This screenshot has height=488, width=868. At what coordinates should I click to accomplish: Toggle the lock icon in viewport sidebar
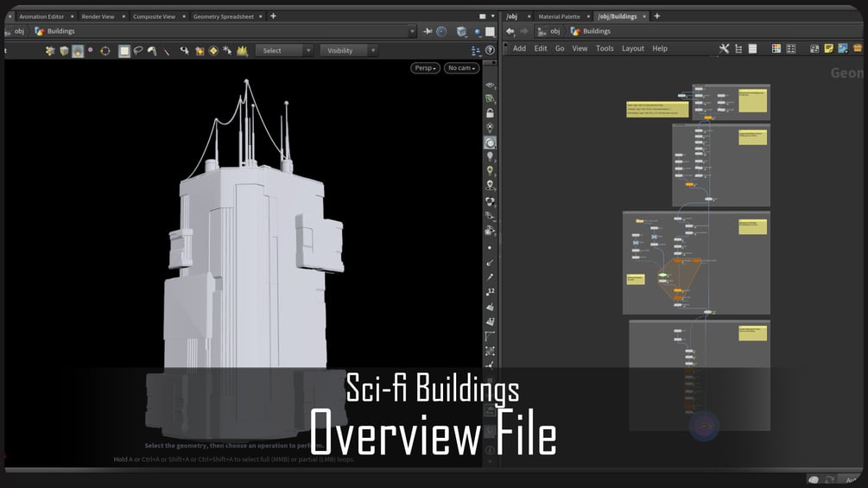point(490,113)
